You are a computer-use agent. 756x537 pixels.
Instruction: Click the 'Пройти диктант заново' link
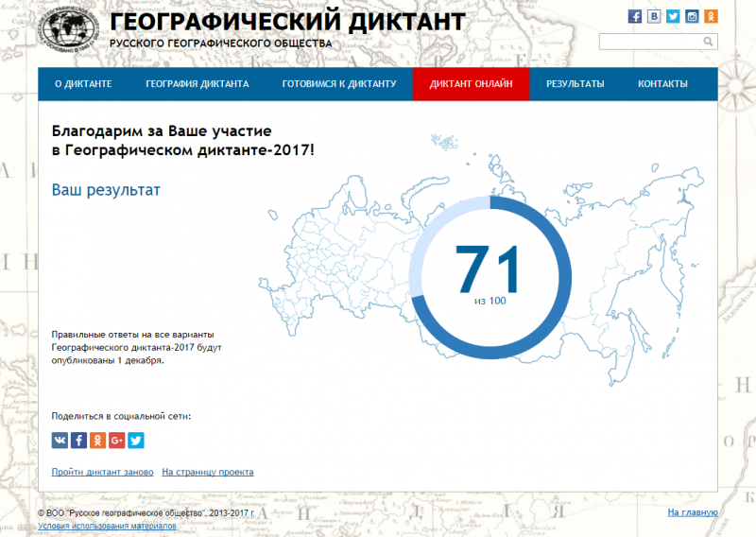click(x=102, y=472)
